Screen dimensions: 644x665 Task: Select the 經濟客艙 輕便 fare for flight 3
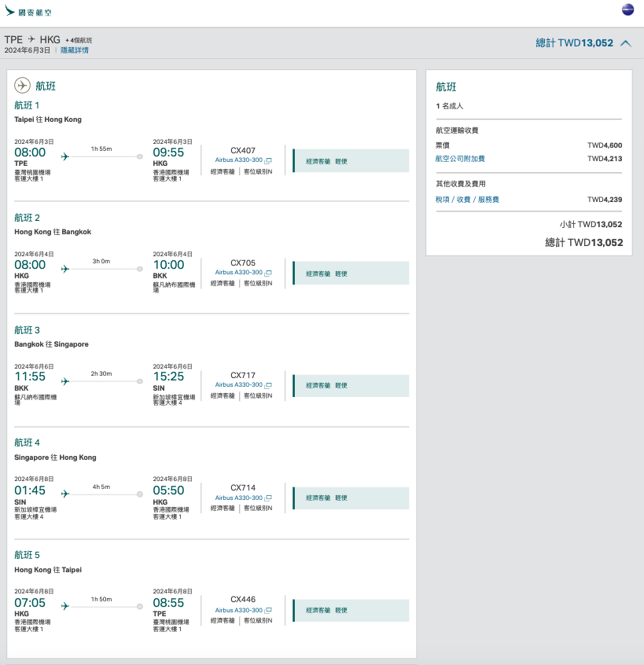(351, 386)
